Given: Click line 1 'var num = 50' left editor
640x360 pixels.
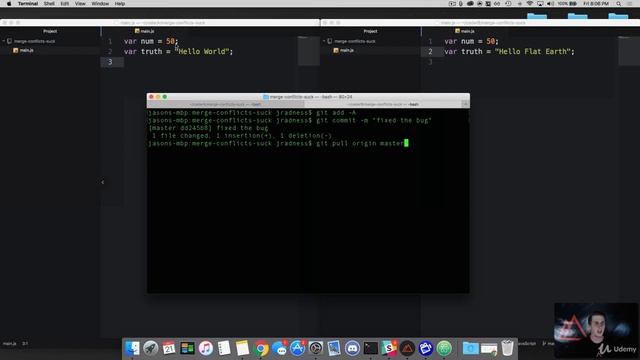Looking at the screenshot, I should pyautogui.click(x=151, y=41).
